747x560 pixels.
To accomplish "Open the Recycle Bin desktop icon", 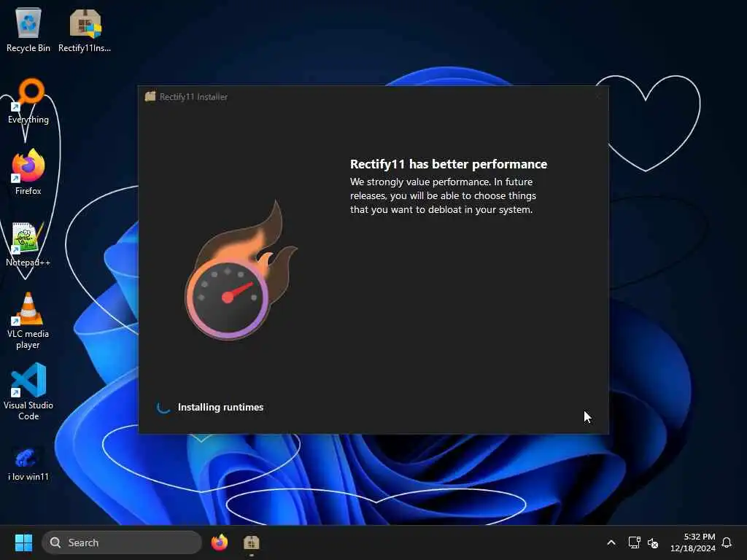I will pos(28,29).
